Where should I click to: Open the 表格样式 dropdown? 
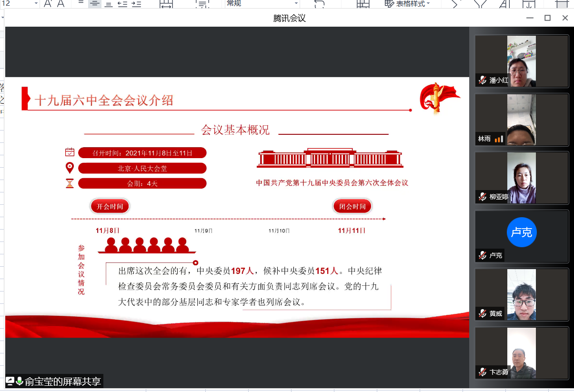406,4
